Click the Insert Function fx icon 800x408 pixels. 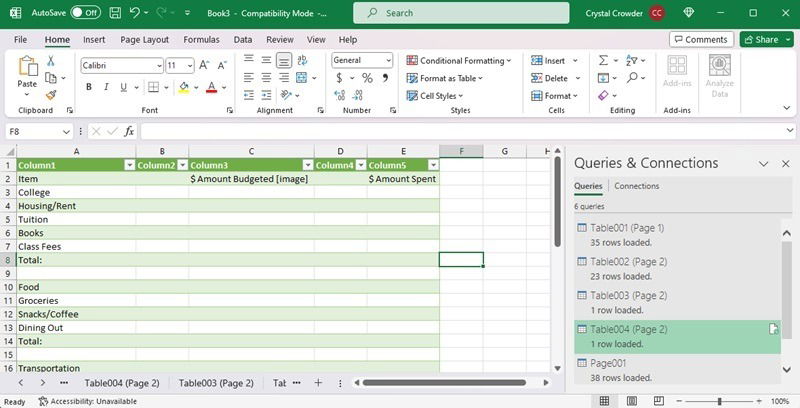(x=130, y=132)
